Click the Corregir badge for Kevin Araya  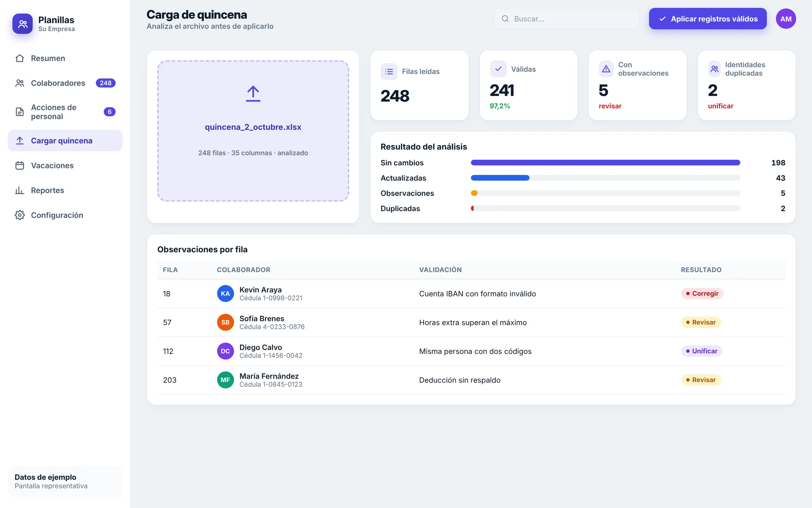tap(702, 294)
